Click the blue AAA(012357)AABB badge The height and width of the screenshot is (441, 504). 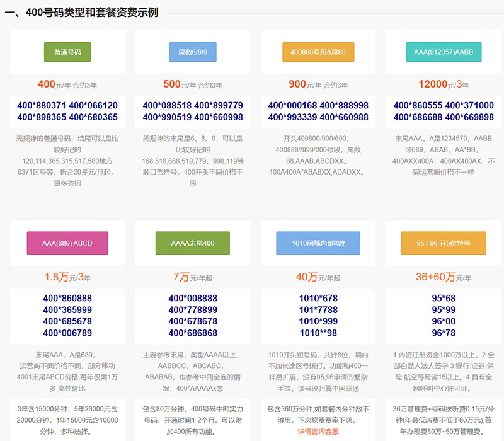click(x=444, y=52)
